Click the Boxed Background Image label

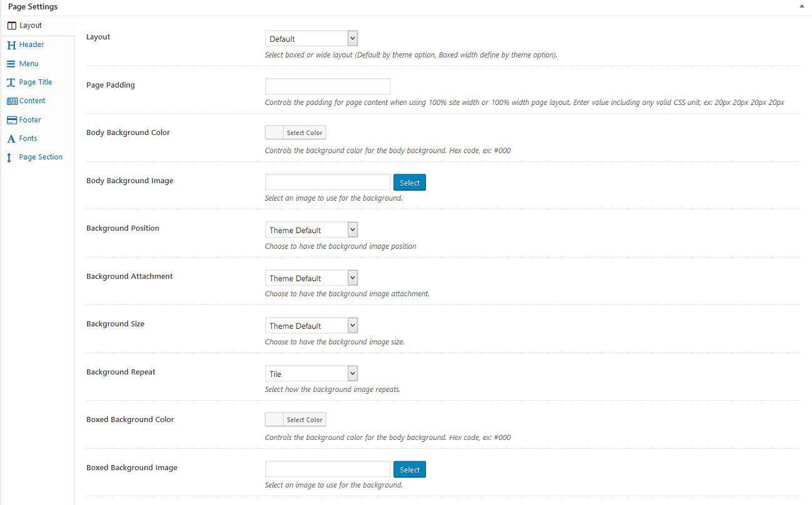click(132, 467)
